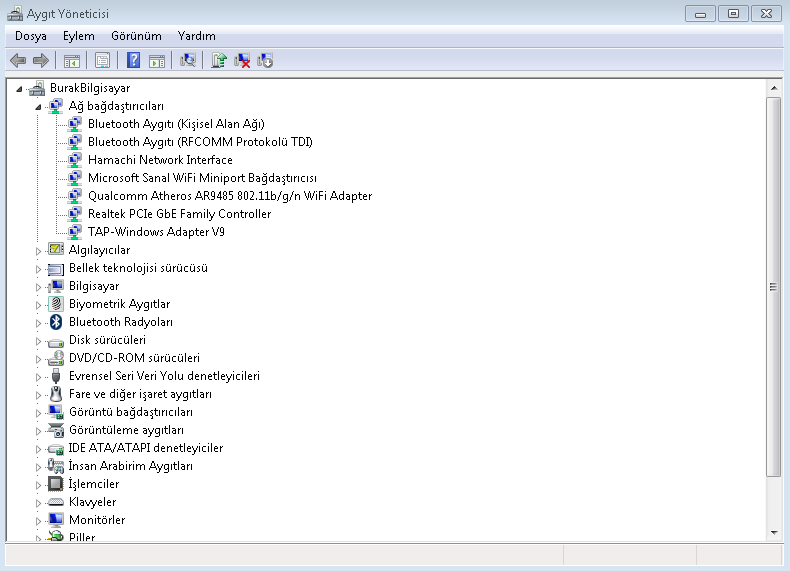Expand IDE ATA/ATAPI denetleyiciler category

38,449
